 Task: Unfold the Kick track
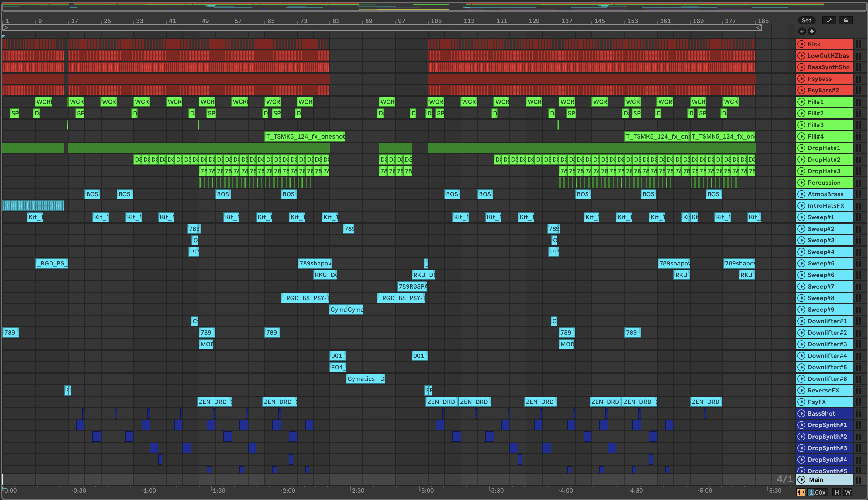(801, 44)
